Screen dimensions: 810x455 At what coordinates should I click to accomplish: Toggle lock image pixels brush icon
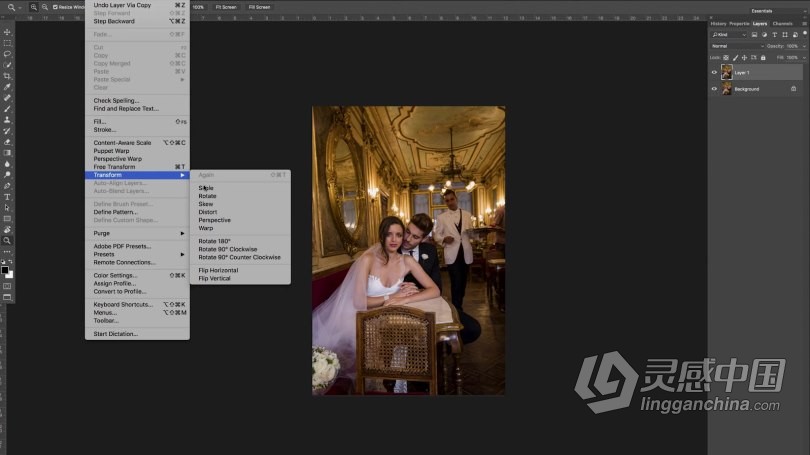pos(735,58)
